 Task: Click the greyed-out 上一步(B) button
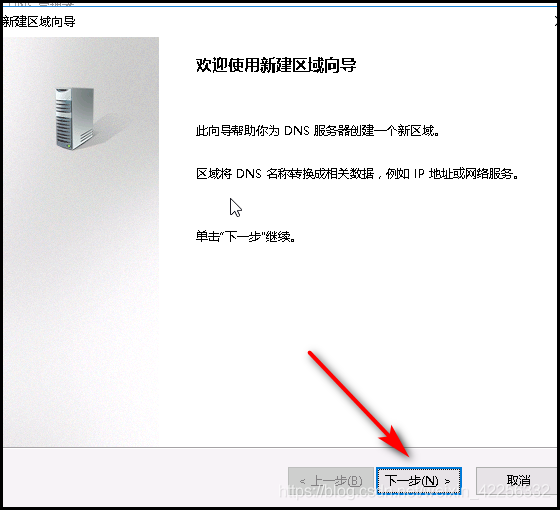tap(331, 481)
